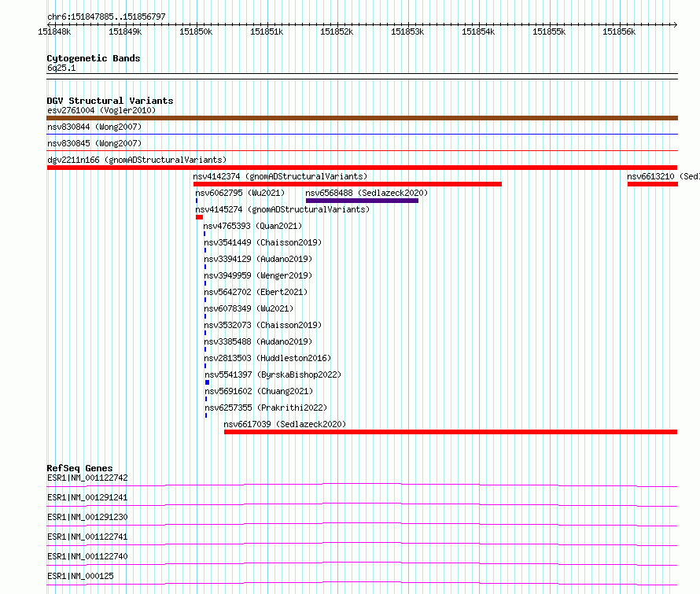Open nsv6062795 (Wu2021) label
This screenshot has width=700, height=594.
point(240,193)
